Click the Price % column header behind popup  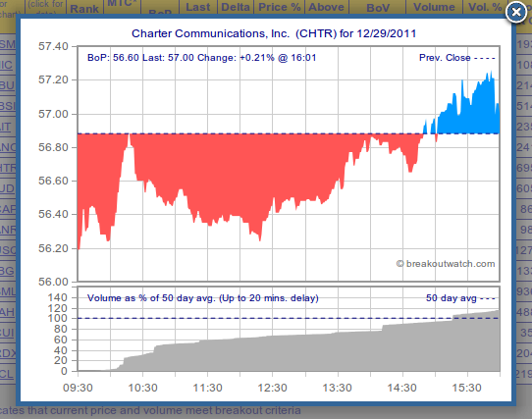280,7
